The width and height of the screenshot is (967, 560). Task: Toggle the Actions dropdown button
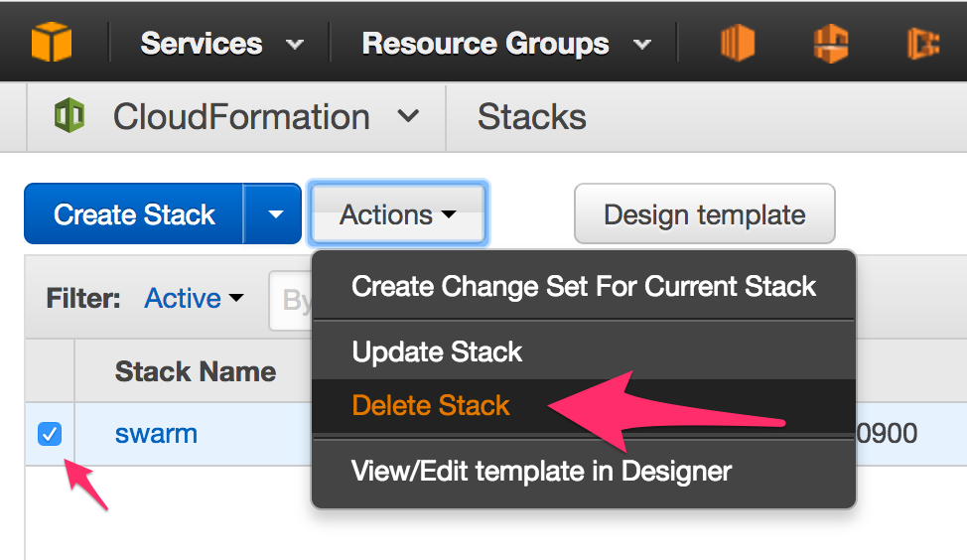click(398, 214)
